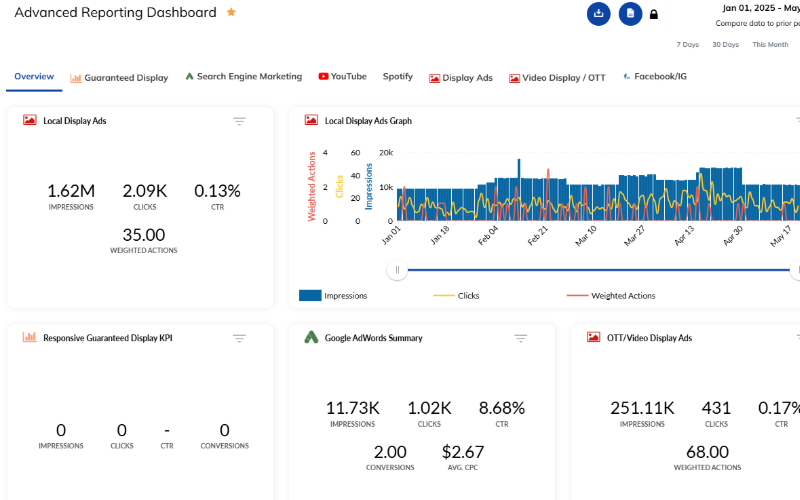
Task: Open filter menu on Responsive Guaranteed Display KPI
Action: tap(239, 338)
